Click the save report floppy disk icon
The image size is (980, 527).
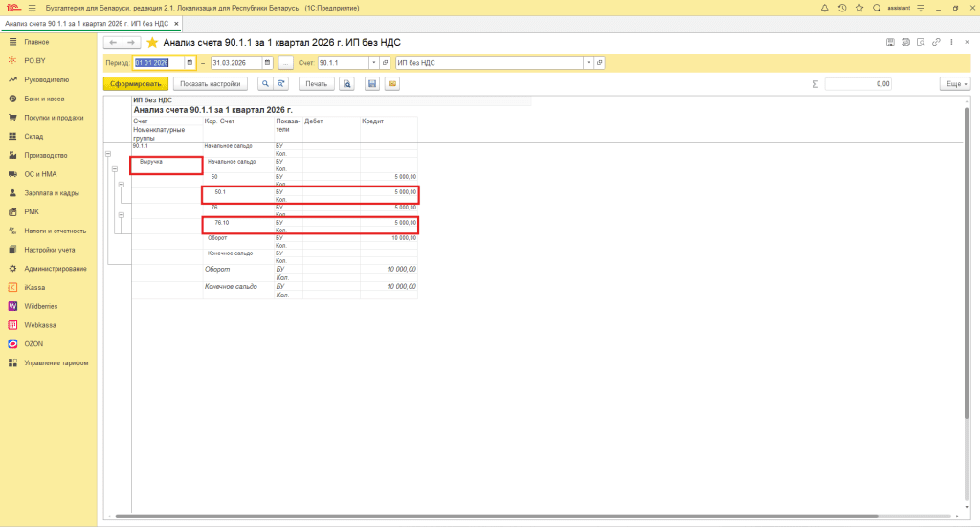coord(372,84)
